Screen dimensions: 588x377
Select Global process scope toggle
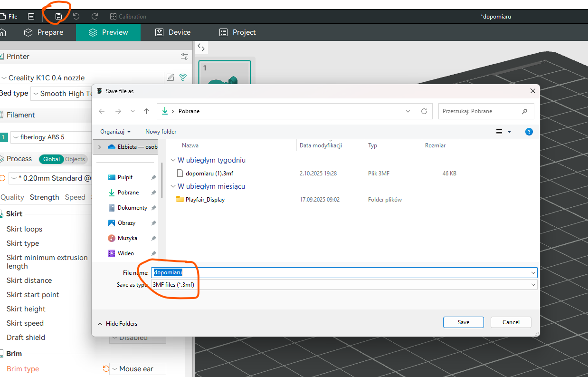coord(51,159)
